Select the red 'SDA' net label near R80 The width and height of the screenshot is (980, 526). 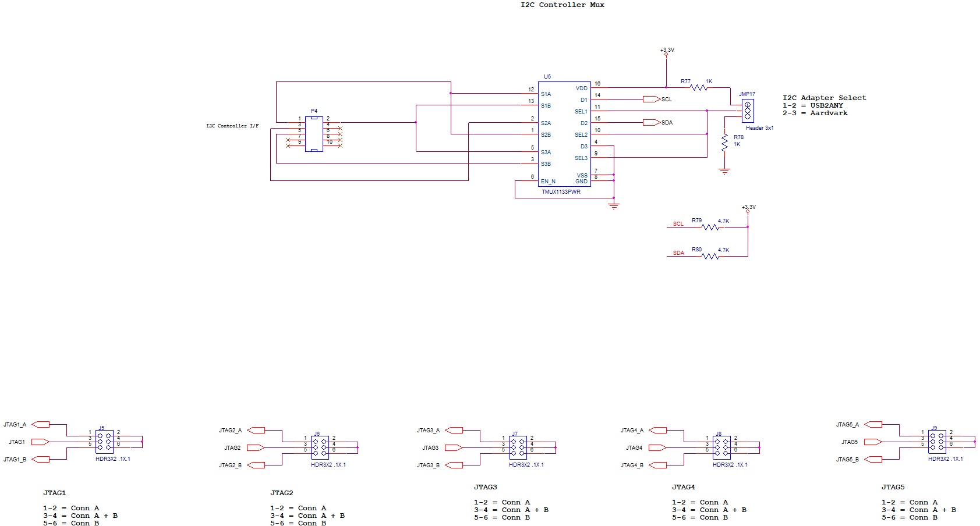(678, 253)
